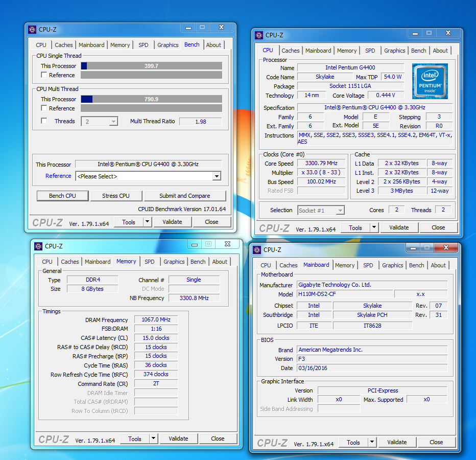The height and width of the screenshot is (460, 476).
Task: Expand Tools dropdown arrow in CPU window
Action: click(x=374, y=227)
